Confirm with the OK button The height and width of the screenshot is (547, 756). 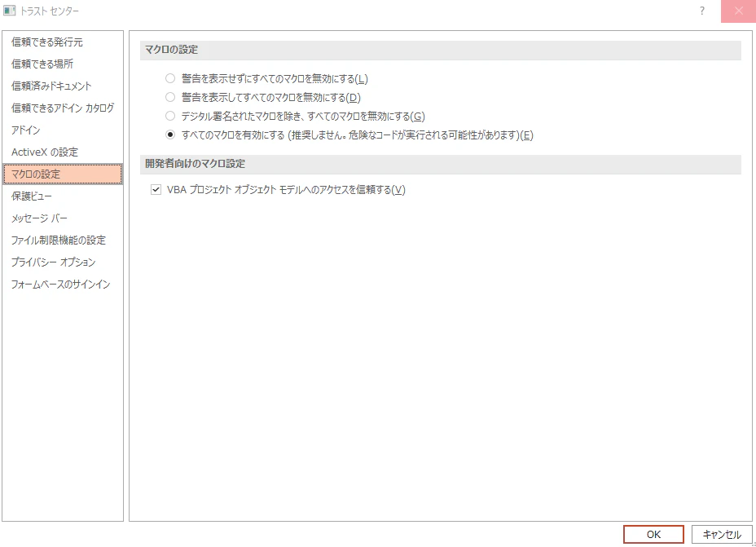[x=653, y=535]
